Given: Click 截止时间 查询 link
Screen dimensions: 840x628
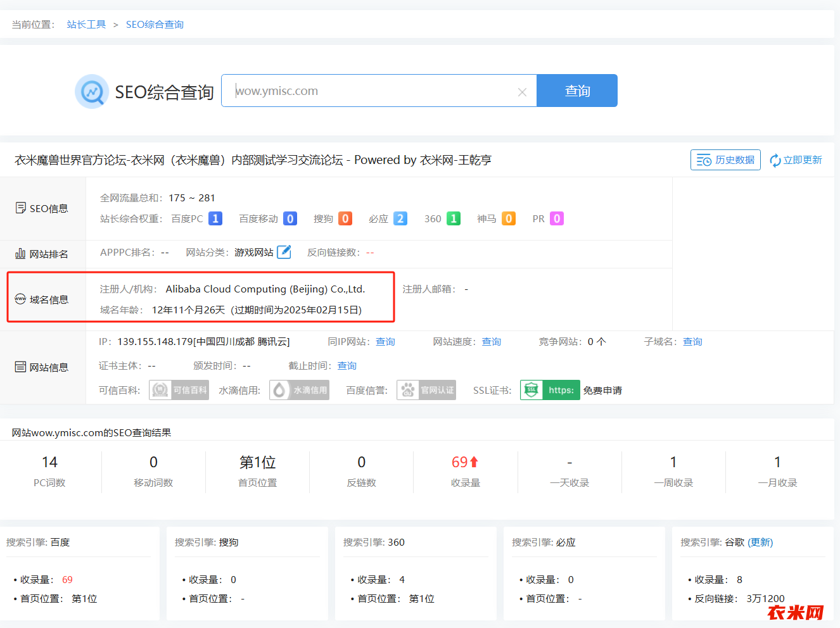Looking at the screenshot, I should click(x=347, y=366).
